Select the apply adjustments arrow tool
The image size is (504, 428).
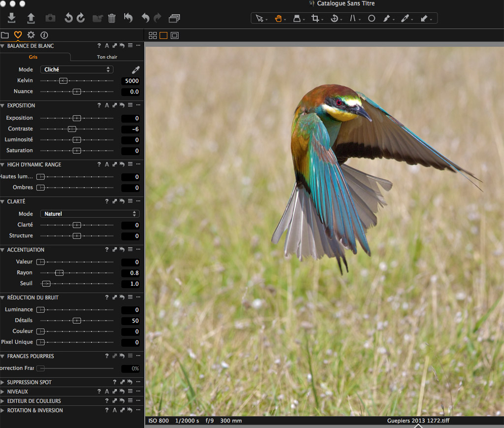(x=424, y=18)
